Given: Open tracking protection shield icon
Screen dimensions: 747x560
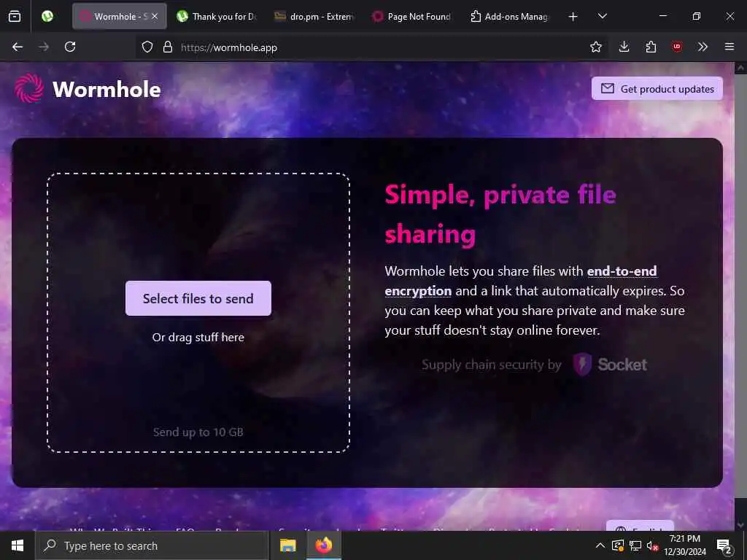Looking at the screenshot, I should pos(147,47).
